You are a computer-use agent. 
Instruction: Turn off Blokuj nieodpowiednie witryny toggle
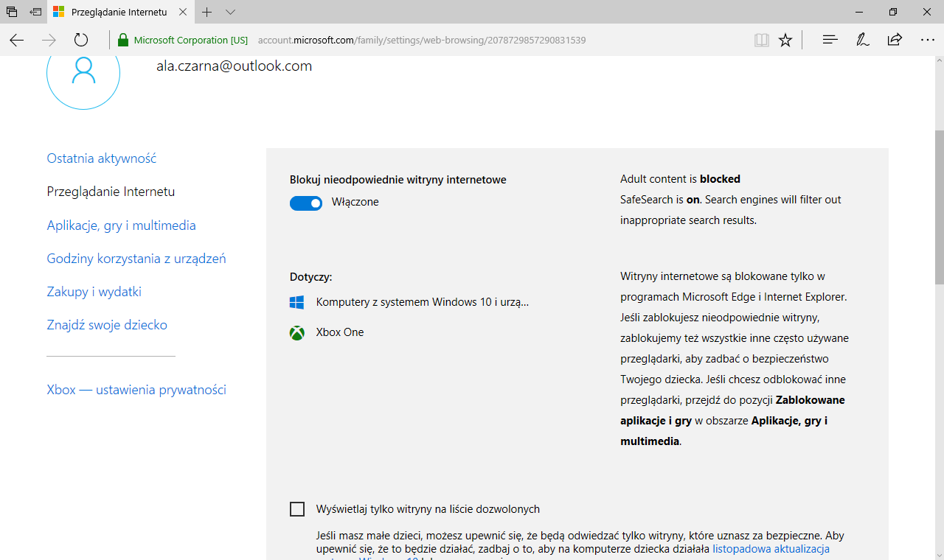[x=306, y=203]
